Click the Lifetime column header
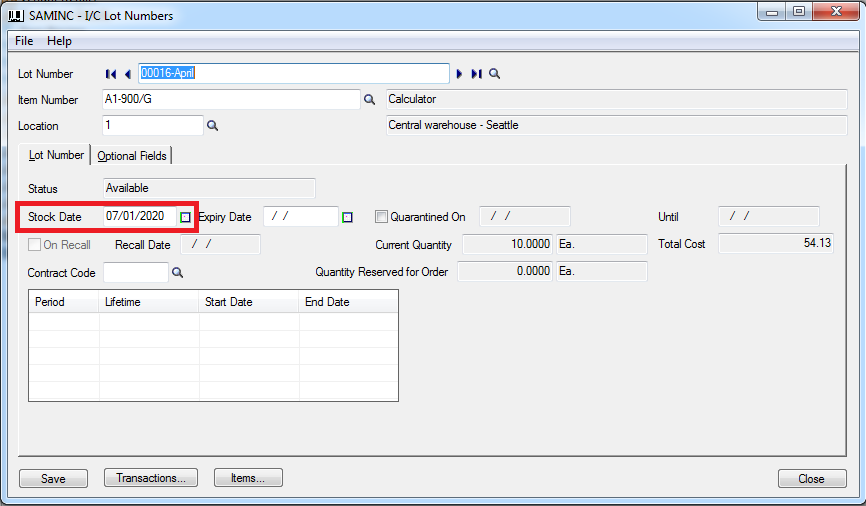 [149, 302]
